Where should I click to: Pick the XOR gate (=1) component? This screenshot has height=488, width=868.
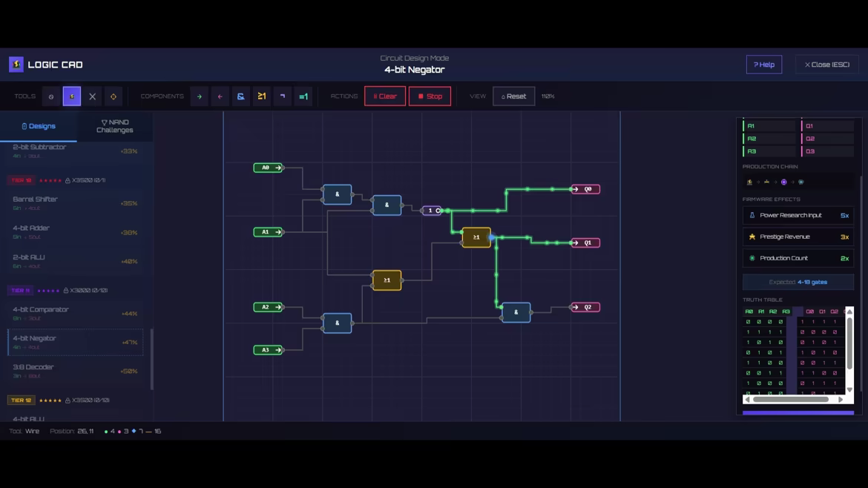pyautogui.click(x=303, y=96)
